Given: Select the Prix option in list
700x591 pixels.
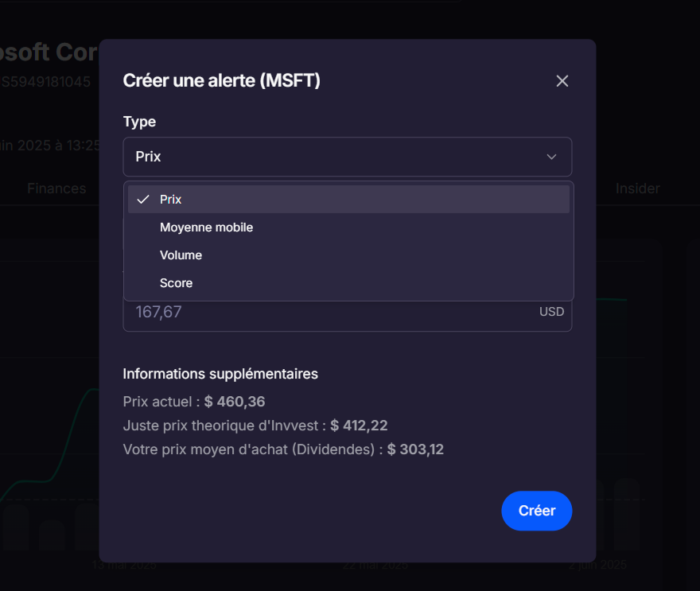Looking at the screenshot, I should point(348,200).
